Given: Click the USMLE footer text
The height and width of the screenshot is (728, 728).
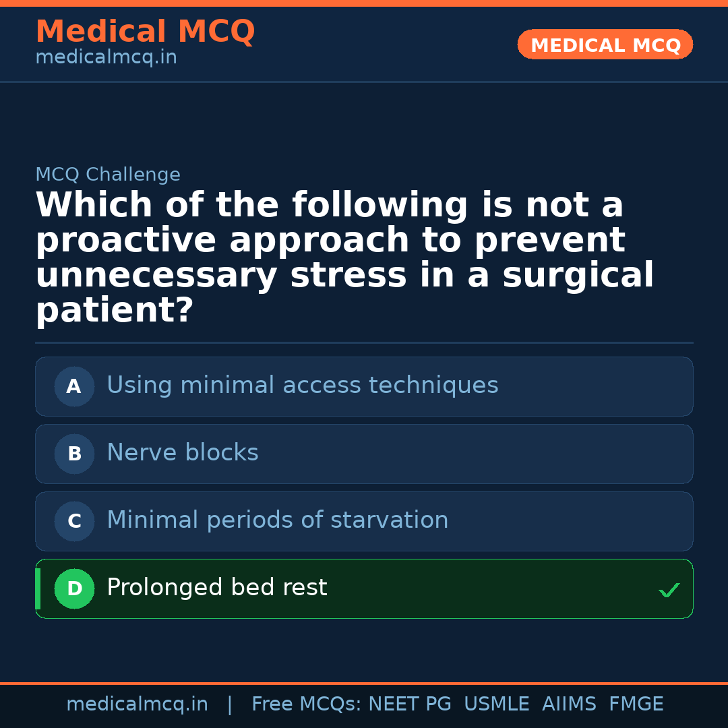Looking at the screenshot, I should point(496,704).
